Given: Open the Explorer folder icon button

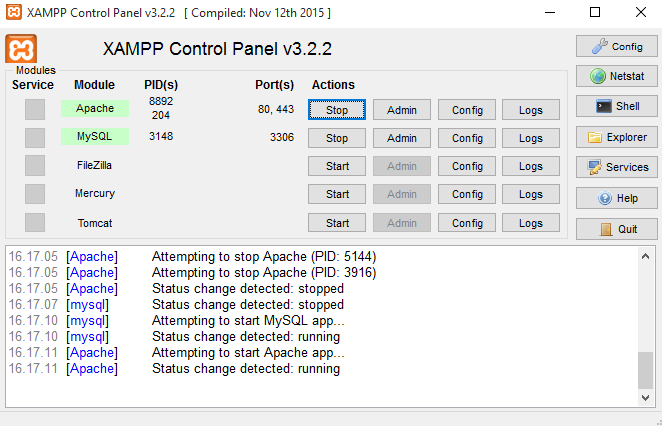Looking at the screenshot, I should pyautogui.click(x=617, y=137).
